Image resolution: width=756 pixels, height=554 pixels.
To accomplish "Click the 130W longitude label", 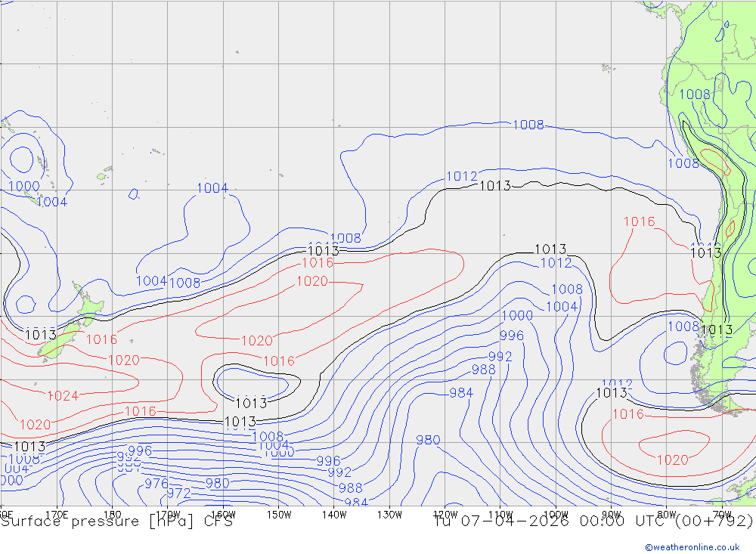I will tap(389, 515).
